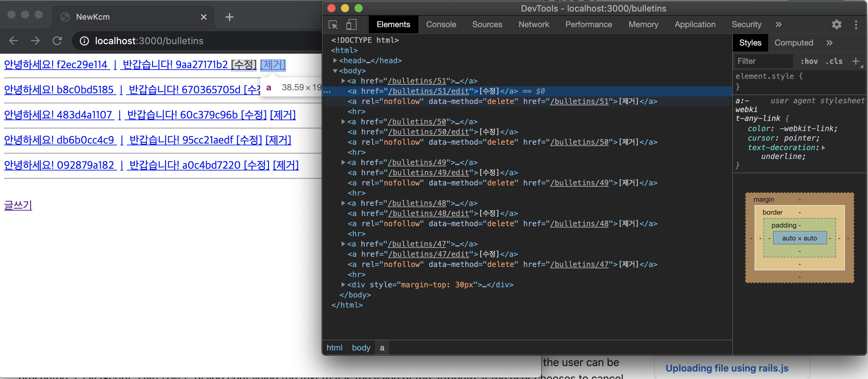The image size is (868, 379).
Task: Expand the head element node
Action: [335, 60]
